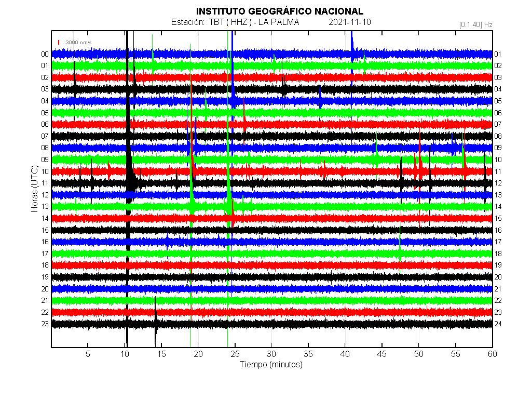The height and width of the screenshot is (399, 532).
Task: Click the right-axis hour label 08
Action: pyautogui.click(x=498, y=136)
